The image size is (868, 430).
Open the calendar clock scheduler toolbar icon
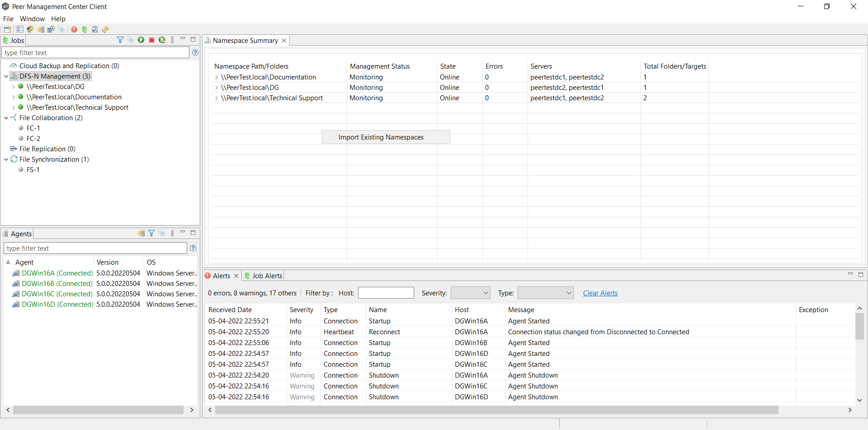pos(51,29)
